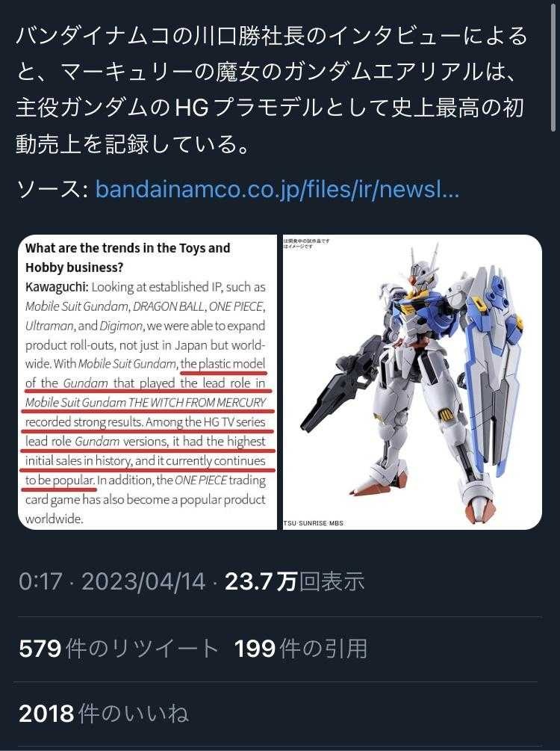
Task: Click the tweet's first line mentioning バンダイナムコ
Action: point(271,37)
